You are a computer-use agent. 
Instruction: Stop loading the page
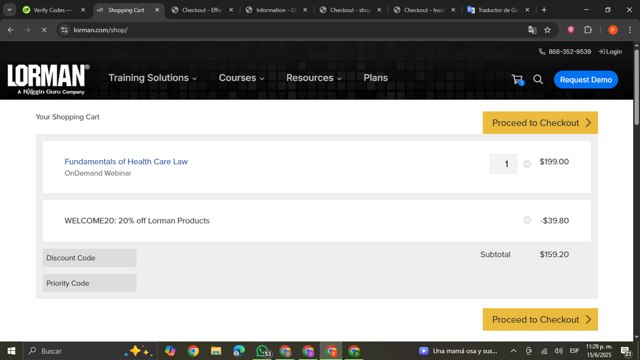pos(44,30)
